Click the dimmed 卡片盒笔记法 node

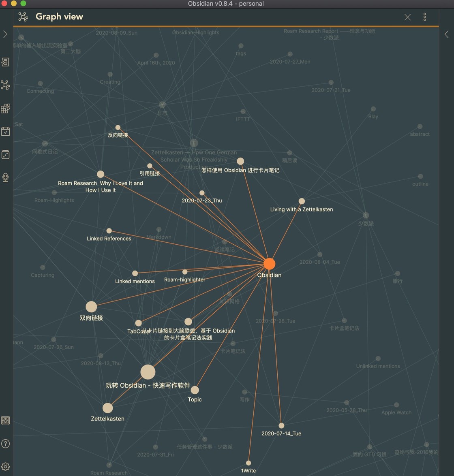pos(344,320)
